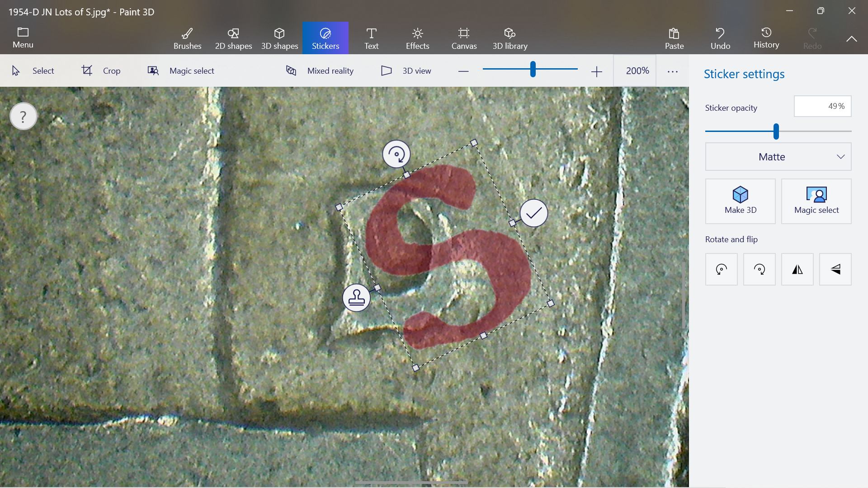This screenshot has height=488, width=868.
Task: Toggle 3D view
Action: coord(406,70)
